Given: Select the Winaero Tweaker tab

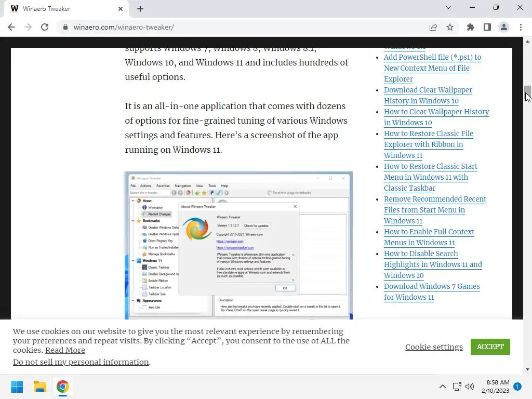Looking at the screenshot, I should [x=66, y=9].
